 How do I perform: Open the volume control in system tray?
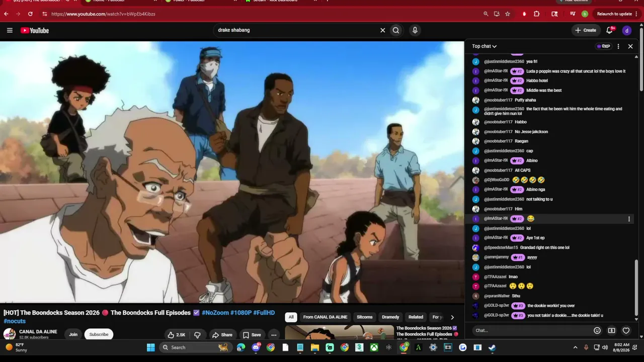click(x=605, y=347)
